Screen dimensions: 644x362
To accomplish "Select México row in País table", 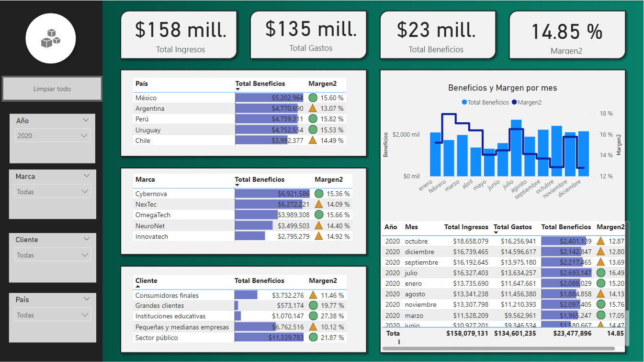I will click(x=239, y=98).
